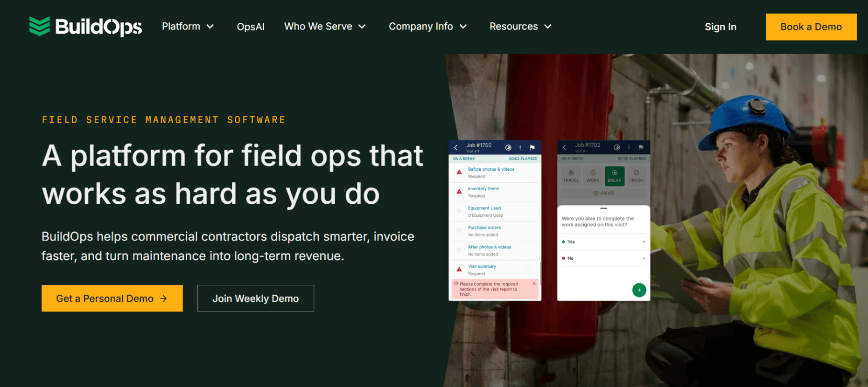Expand the Platform menu chevron

tap(210, 27)
